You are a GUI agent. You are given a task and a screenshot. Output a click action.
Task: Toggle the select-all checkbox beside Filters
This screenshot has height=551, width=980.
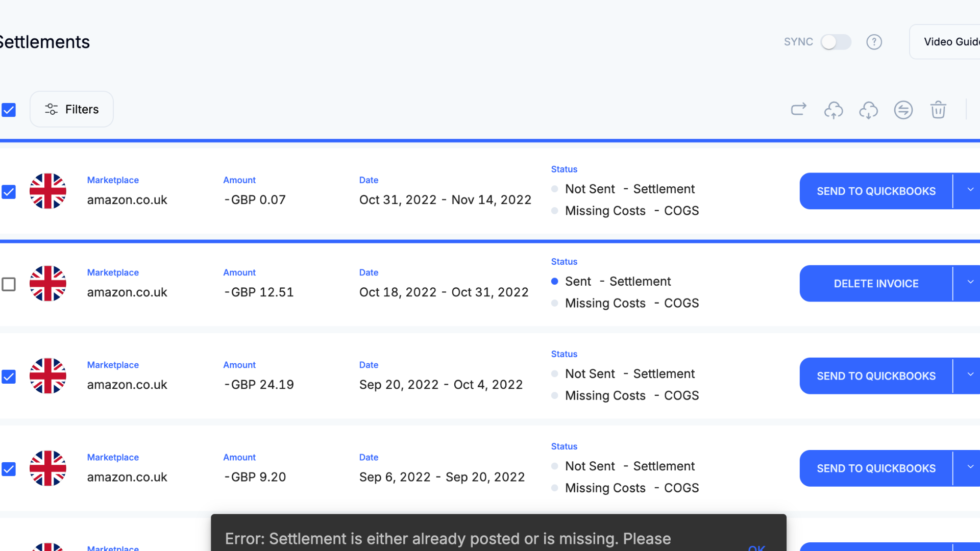9,110
